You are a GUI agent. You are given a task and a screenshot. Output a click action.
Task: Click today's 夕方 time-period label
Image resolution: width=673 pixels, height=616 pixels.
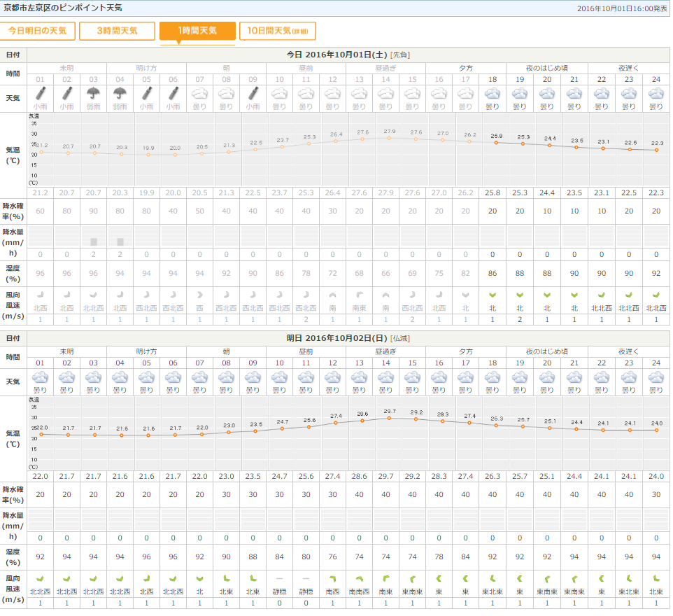pos(466,69)
